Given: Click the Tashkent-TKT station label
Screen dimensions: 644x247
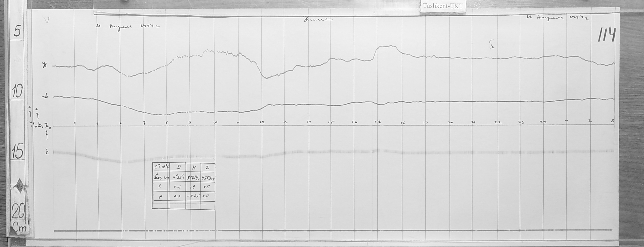Looking at the screenshot, I should point(443,6).
